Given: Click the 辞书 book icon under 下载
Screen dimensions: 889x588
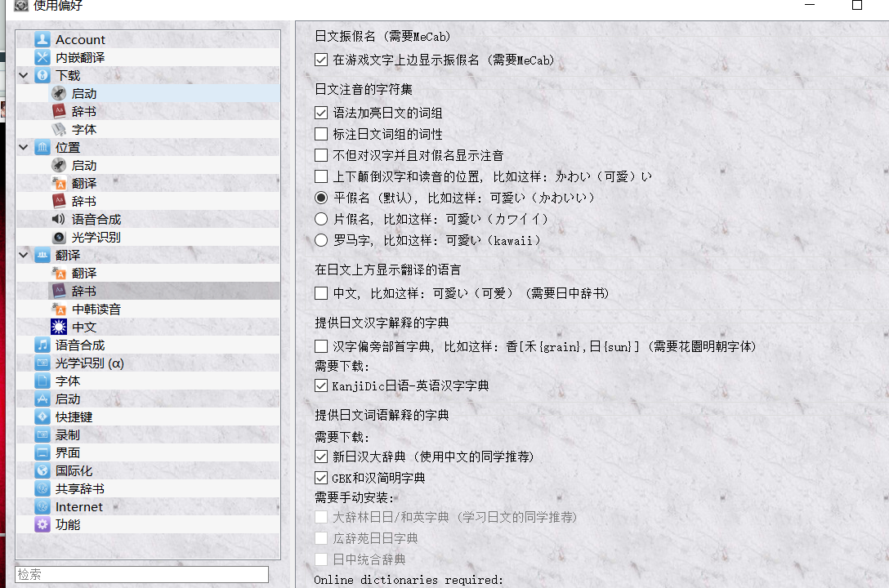Looking at the screenshot, I should point(59,111).
